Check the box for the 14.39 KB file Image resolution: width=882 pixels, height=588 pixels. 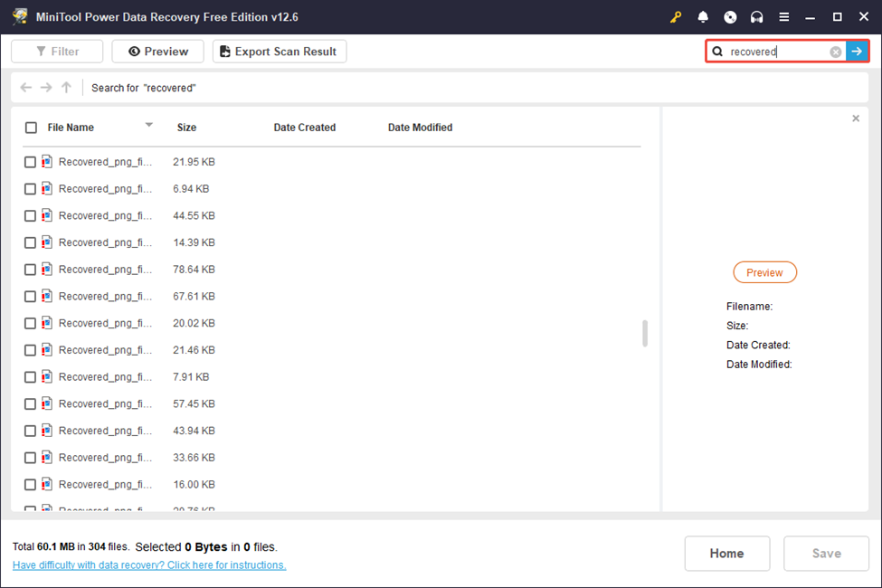click(31, 242)
